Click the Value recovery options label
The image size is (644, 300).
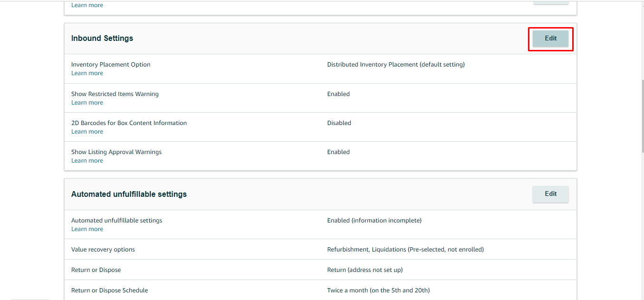click(x=103, y=250)
